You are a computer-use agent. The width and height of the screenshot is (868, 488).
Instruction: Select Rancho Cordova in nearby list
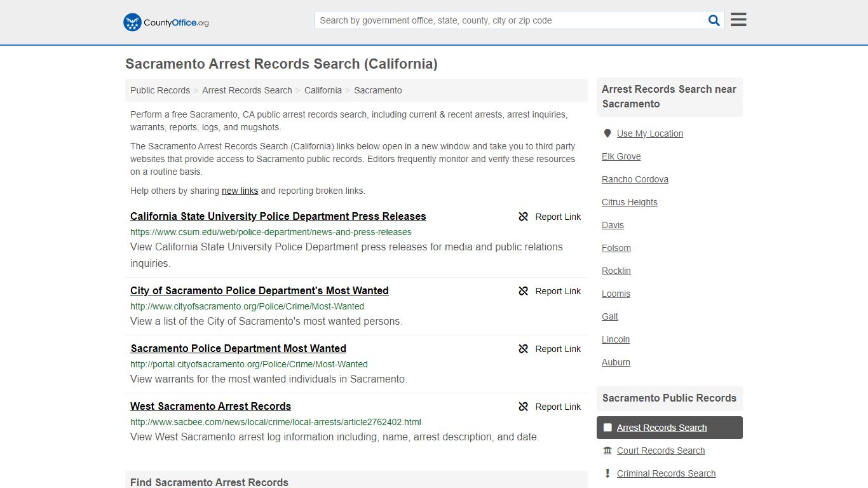(x=635, y=179)
